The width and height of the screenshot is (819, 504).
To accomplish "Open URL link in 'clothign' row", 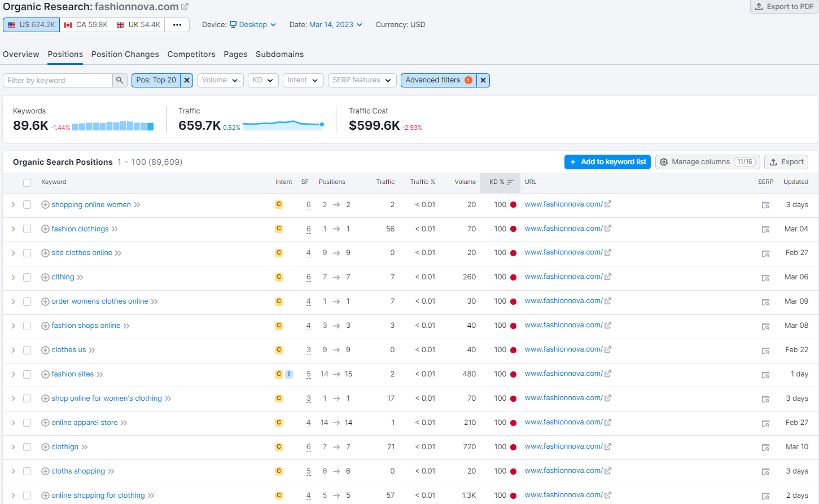I will click(x=563, y=446).
